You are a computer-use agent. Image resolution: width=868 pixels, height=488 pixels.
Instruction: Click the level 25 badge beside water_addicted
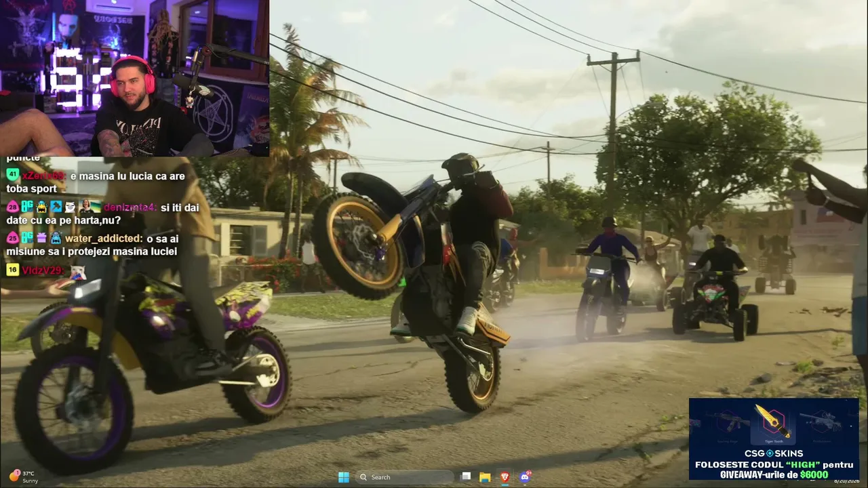click(12, 238)
